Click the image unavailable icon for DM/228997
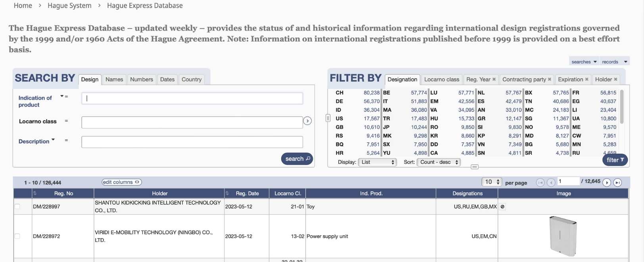The height and width of the screenshot is (262, 644). (502, 207)
